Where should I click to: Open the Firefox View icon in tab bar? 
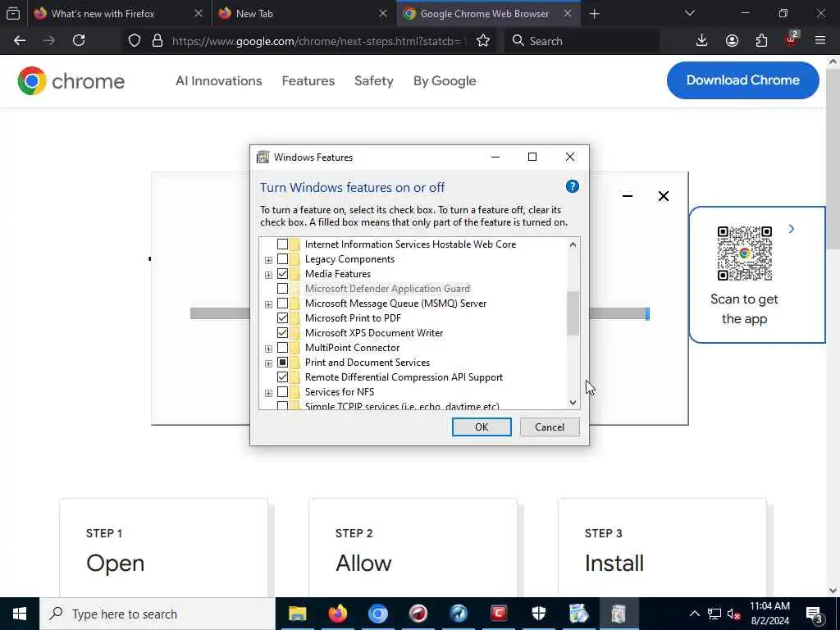13,14
